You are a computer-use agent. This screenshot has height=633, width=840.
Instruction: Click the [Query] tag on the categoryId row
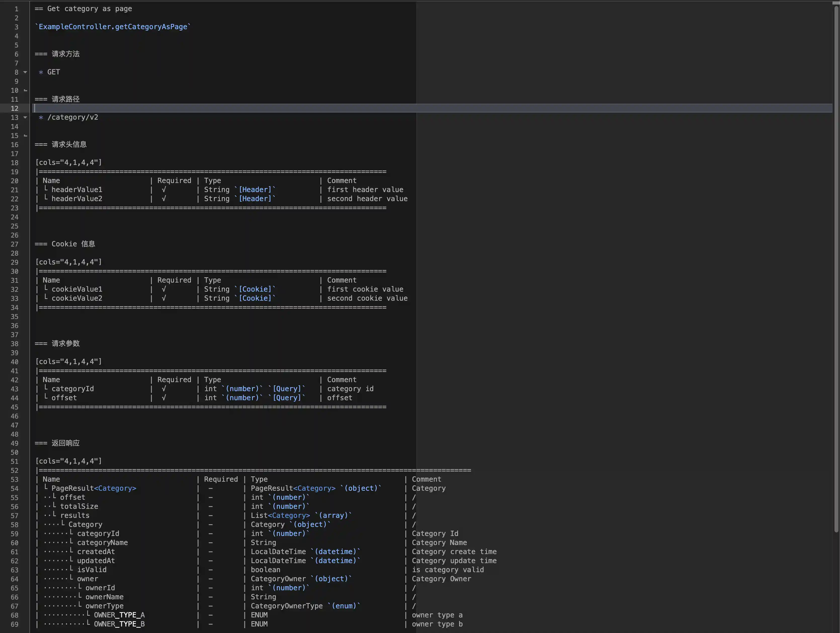(287, 389)
